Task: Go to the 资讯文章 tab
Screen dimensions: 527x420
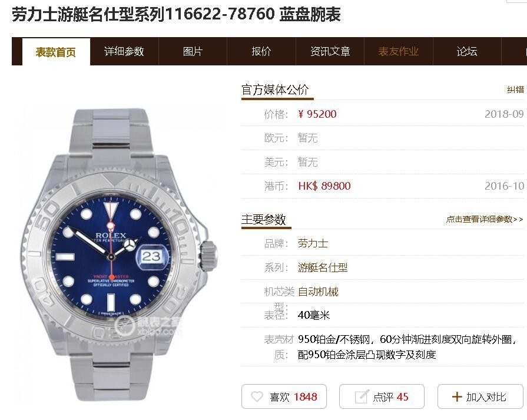Action: click(x=330, y=51)
